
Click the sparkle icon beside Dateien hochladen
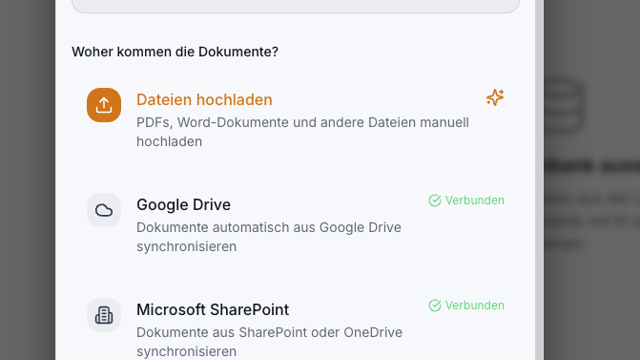tap(495, 98)
